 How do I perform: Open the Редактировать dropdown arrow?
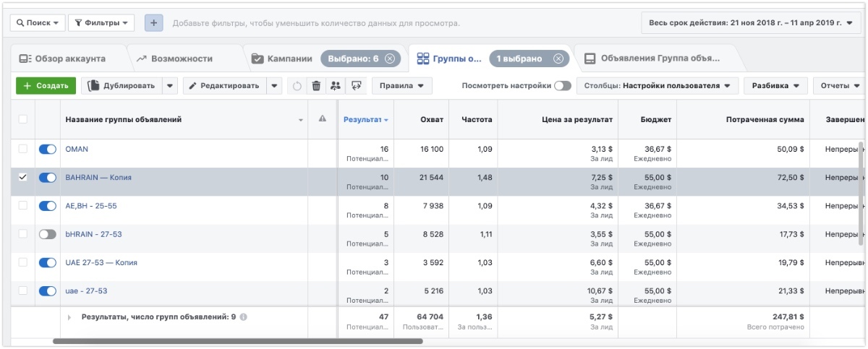tap(273, 86)
